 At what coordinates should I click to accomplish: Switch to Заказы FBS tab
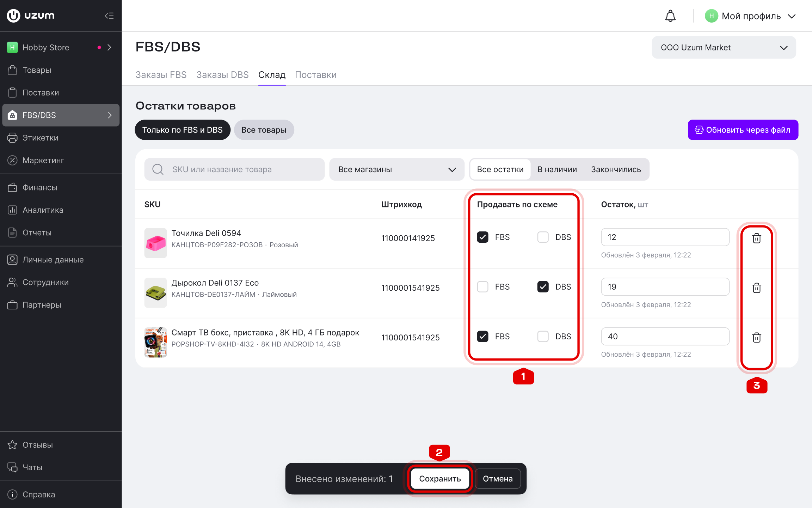point(161,75)
